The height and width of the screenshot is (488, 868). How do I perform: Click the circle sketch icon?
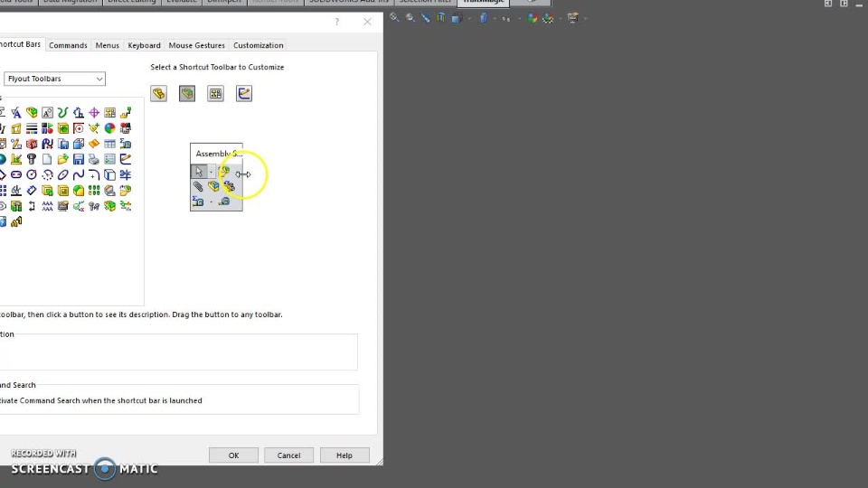click(x=32, y=174)
